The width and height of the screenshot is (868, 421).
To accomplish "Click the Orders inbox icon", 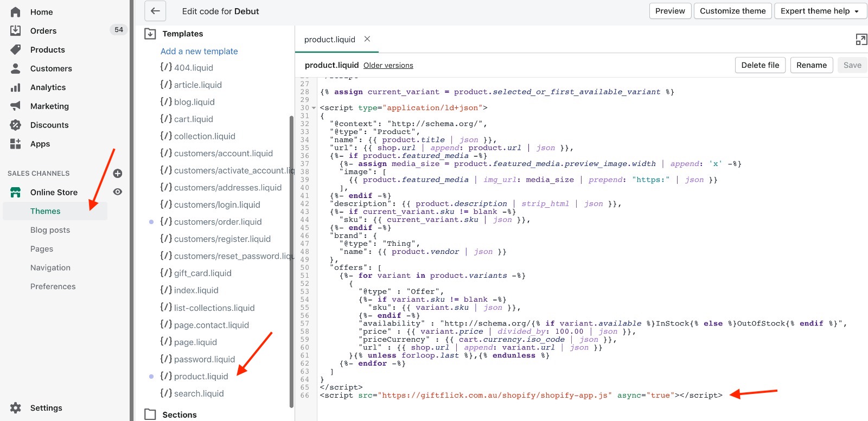I will click(x=16, y=30).
